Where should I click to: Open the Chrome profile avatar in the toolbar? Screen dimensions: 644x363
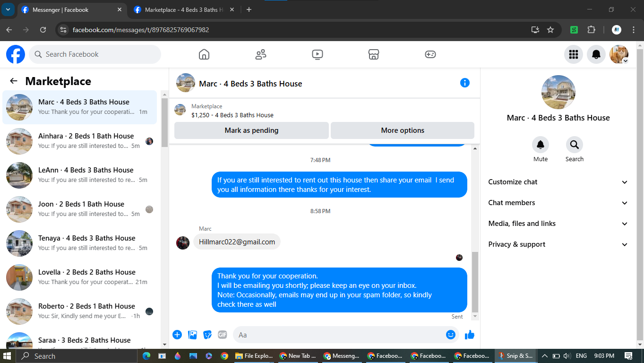click(x=617, y=30)
